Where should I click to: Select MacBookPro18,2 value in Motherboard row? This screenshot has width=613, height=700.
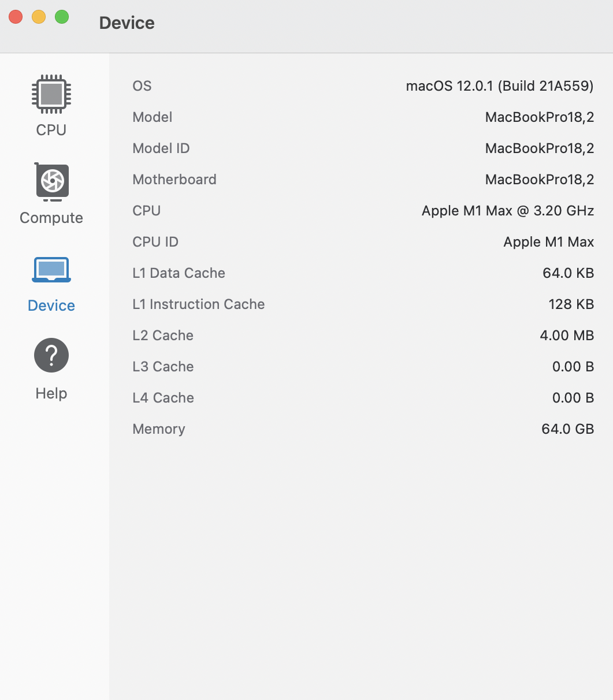[x=540, y=180]
